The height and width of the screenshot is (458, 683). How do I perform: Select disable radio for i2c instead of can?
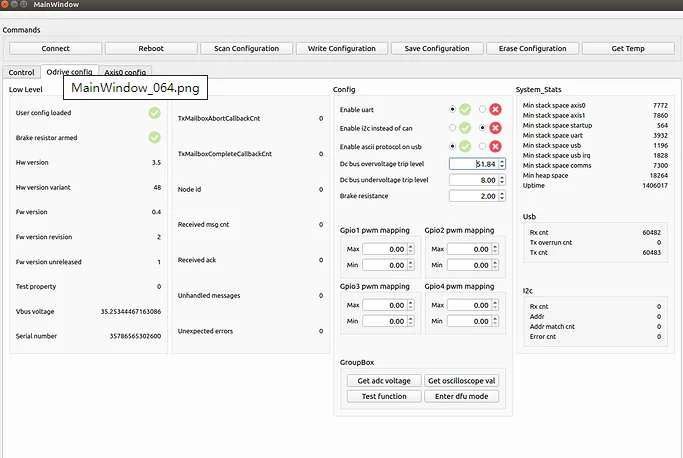pyautogui.click(x=482, y=128)
